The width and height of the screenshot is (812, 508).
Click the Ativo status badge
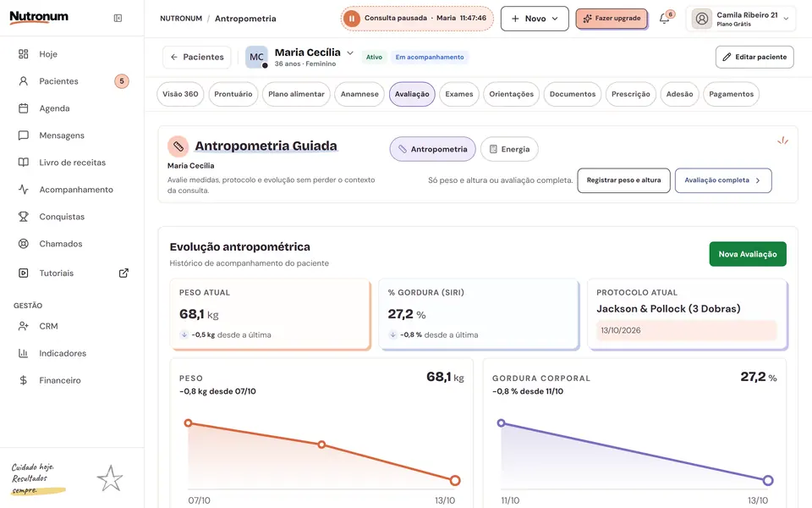374,57
